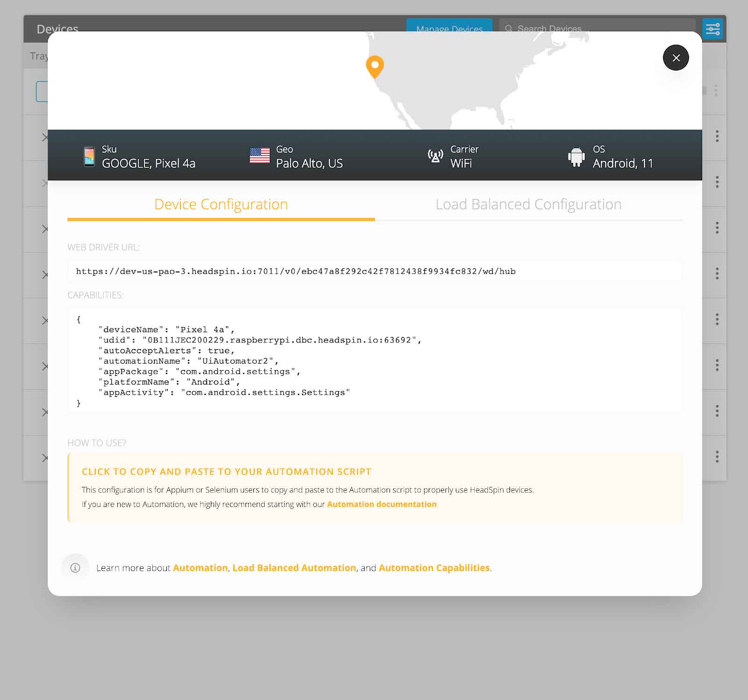Click the phone icon beside Sku

(x=89, y=157)
